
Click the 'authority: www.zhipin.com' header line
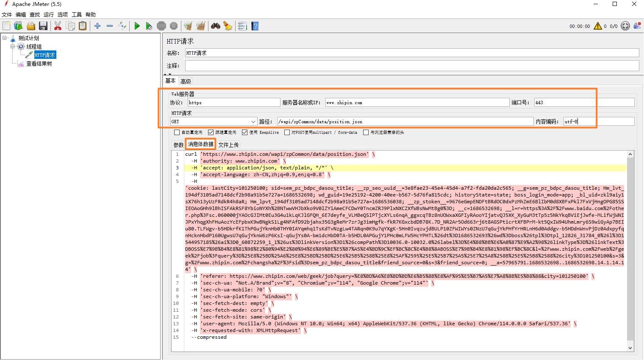[240, 161]
